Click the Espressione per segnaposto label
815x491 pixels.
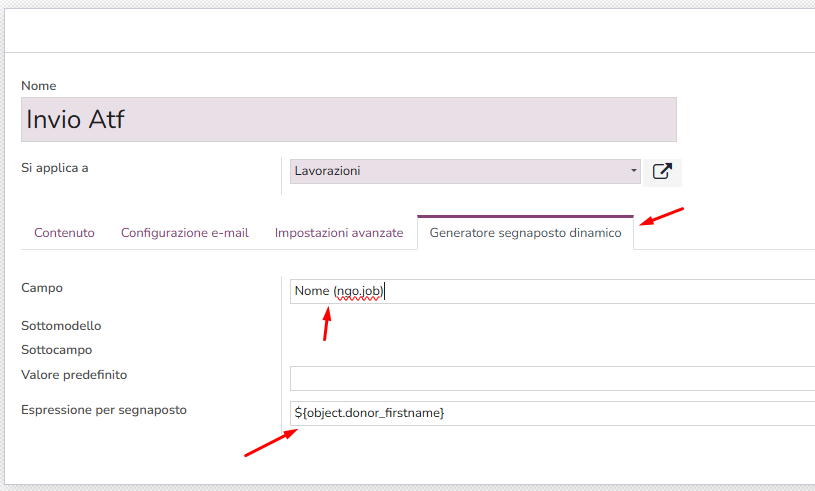pos(104,410)
